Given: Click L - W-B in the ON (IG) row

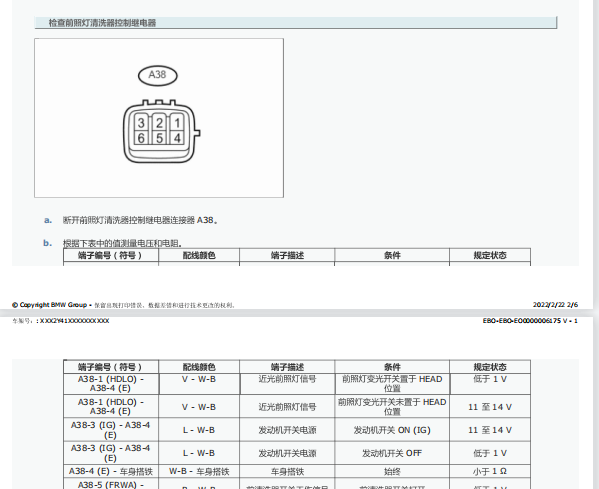Looking at the screenshot, I should 199,430.
